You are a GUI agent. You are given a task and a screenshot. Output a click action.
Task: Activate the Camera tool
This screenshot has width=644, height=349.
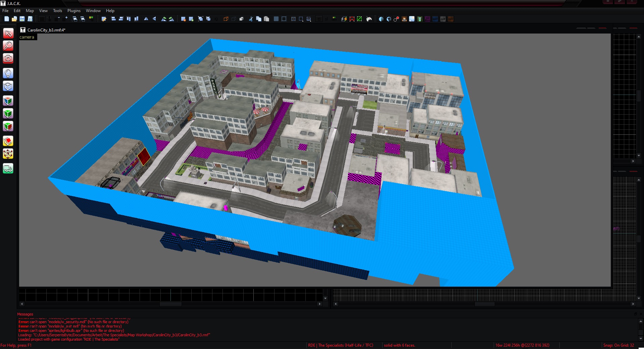(x=8, y=58)
